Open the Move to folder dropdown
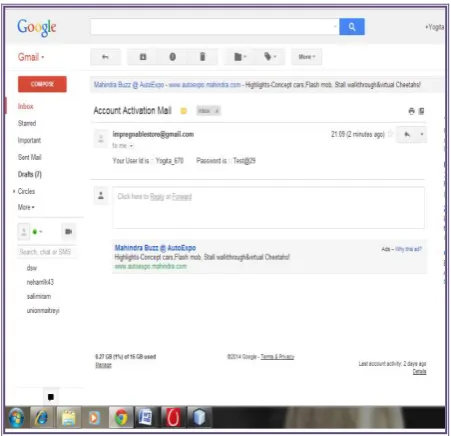The width and height of the screenshot is (451, 436). 240,57
